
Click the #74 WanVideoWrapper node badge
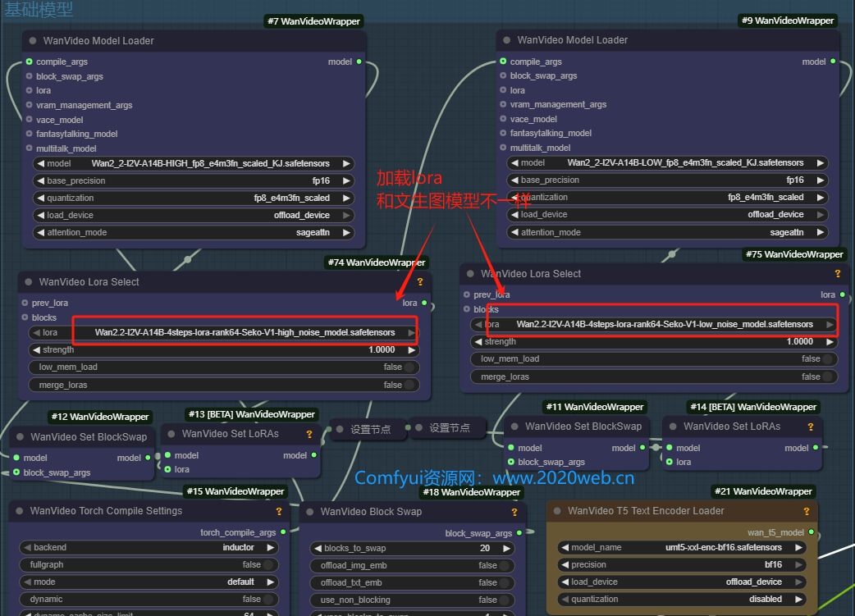377,262
